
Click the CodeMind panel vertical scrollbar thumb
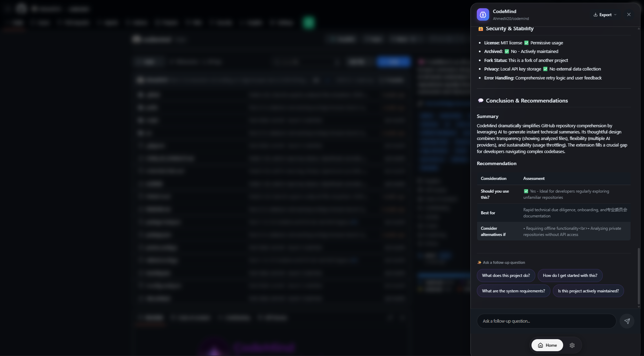coord(638,275)
